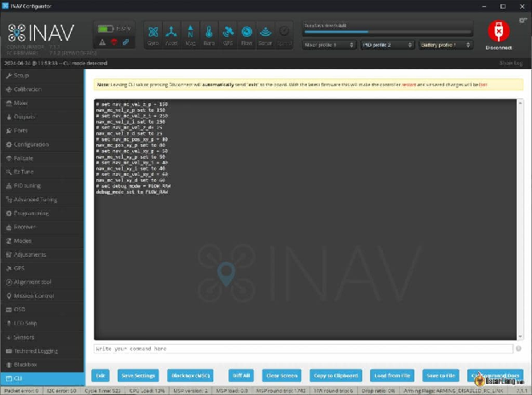The width and height of the screenshot is (532, 395).
Task: Click the red failsafe parachute icon
Action: click(114, 42)
